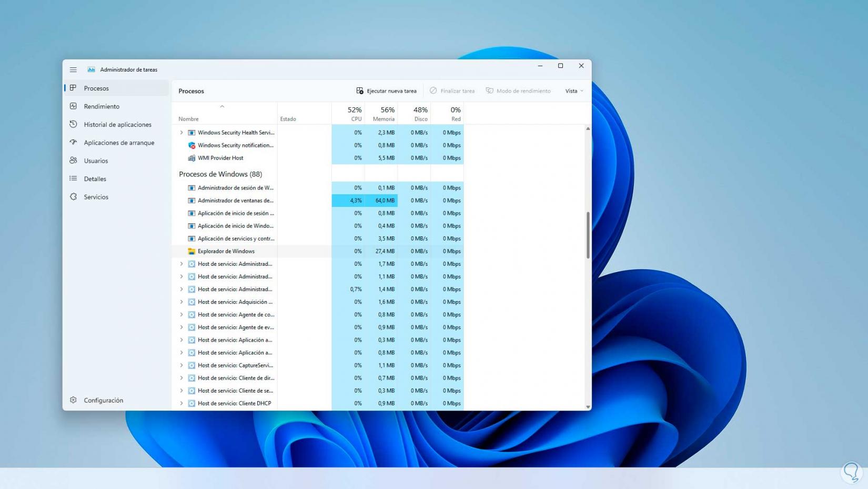Open Configuración gear icon in sidebar

pyautogui.click(x=73, y=400)
